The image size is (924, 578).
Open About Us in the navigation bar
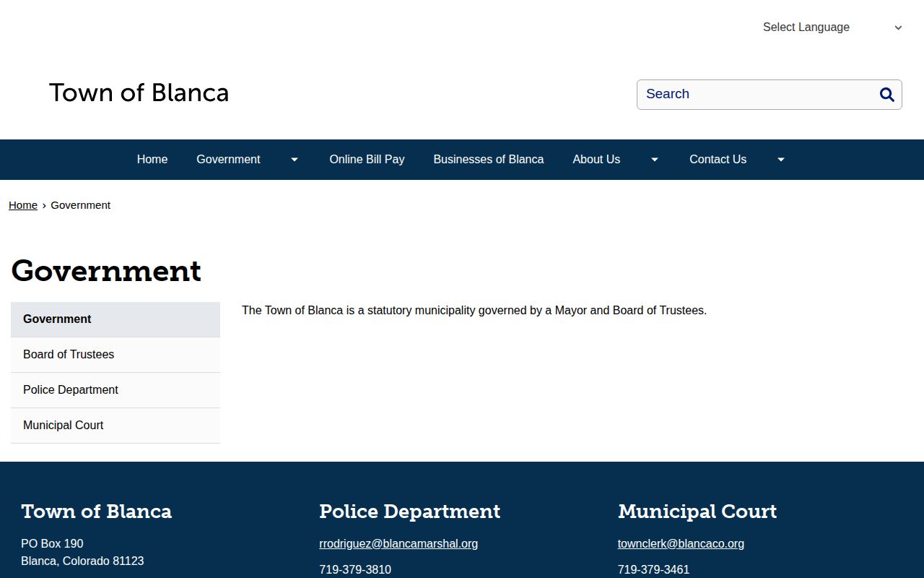pos(596,160)
